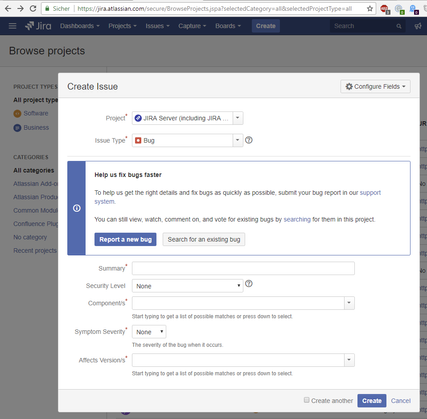Click into the Affects Version/s field
The height and width of the screenshot is (419, 427).
tap(238, 360)
